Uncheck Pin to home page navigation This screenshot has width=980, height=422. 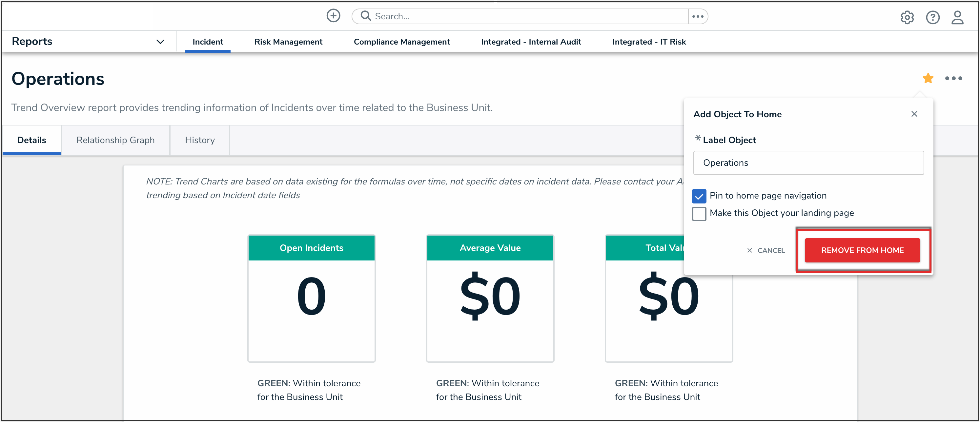pyautogui.click(x=699, y=196)
